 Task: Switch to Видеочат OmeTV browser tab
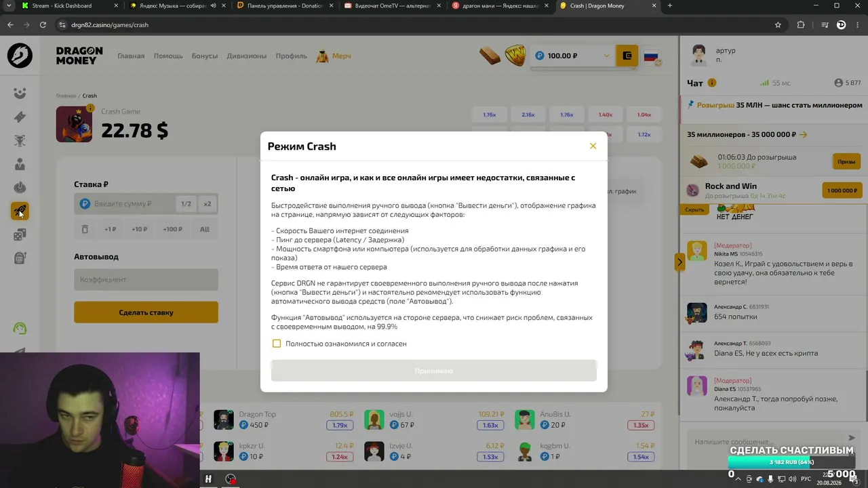pos(395,5)
